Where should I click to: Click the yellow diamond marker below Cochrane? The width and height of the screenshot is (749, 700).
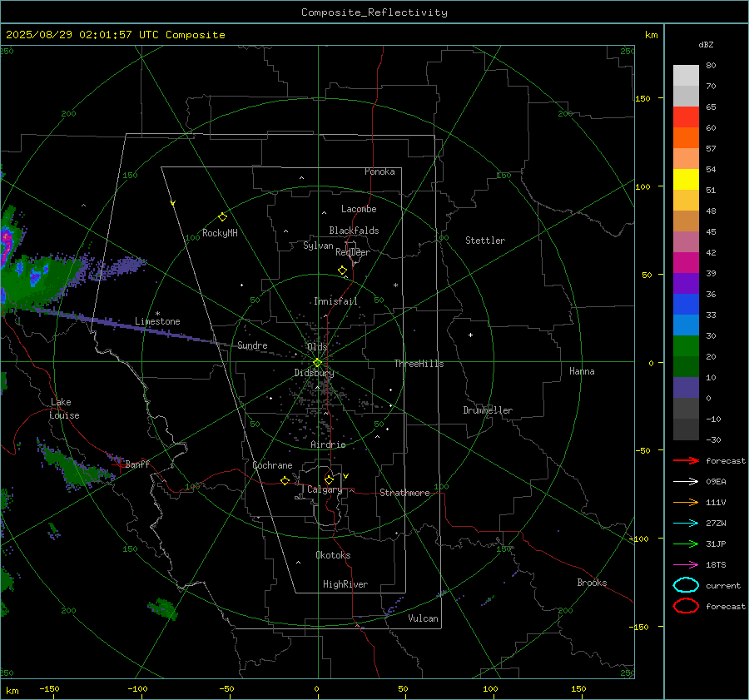(x=285, y=480)
